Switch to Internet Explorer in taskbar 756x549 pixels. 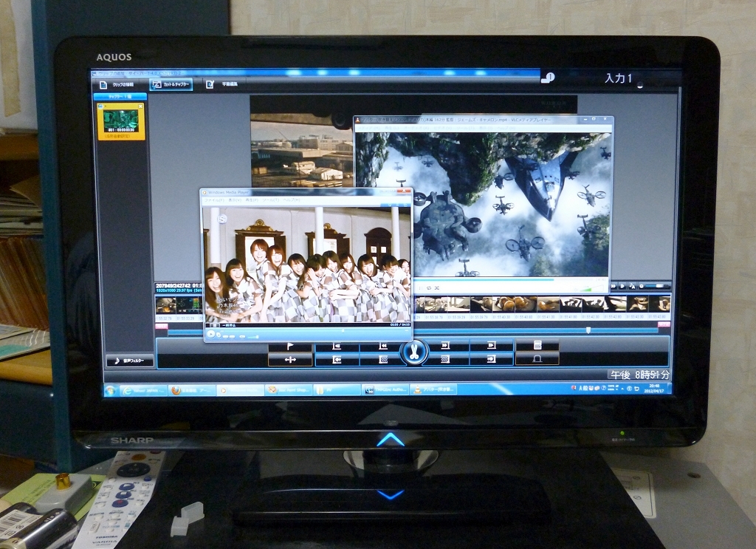tap(144, 391)
